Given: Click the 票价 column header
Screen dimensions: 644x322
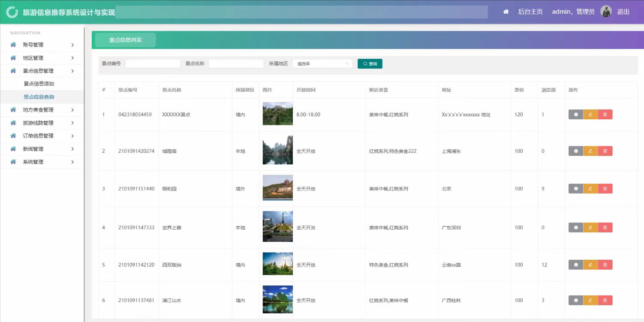Looking at the screenshot, I should (519, 90).
